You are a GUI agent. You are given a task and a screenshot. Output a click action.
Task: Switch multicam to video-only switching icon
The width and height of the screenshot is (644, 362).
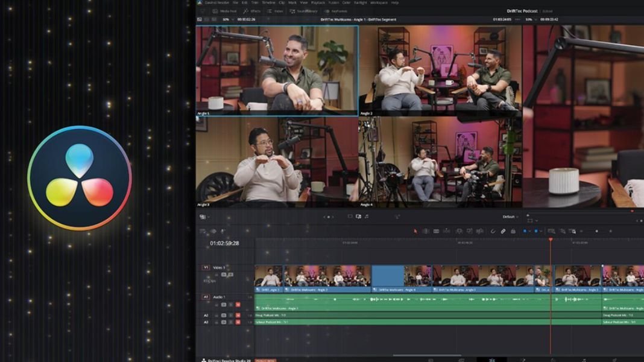coord(350,217)
